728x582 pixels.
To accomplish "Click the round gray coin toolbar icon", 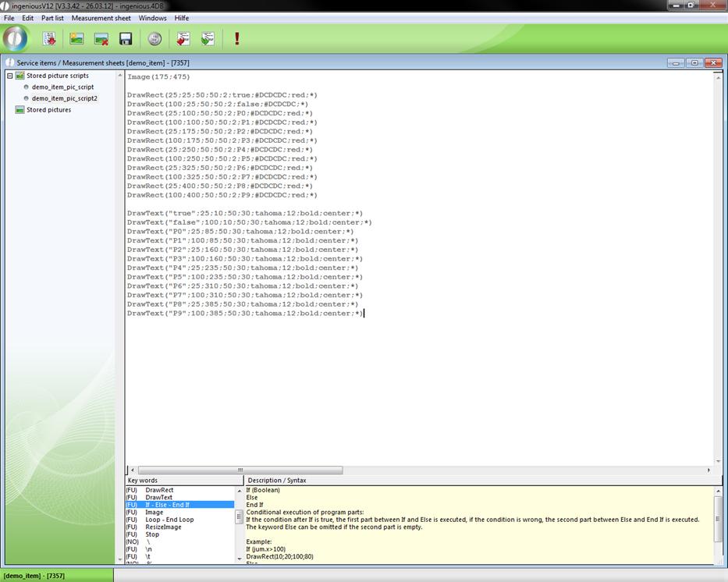I will tap(154, 38).
